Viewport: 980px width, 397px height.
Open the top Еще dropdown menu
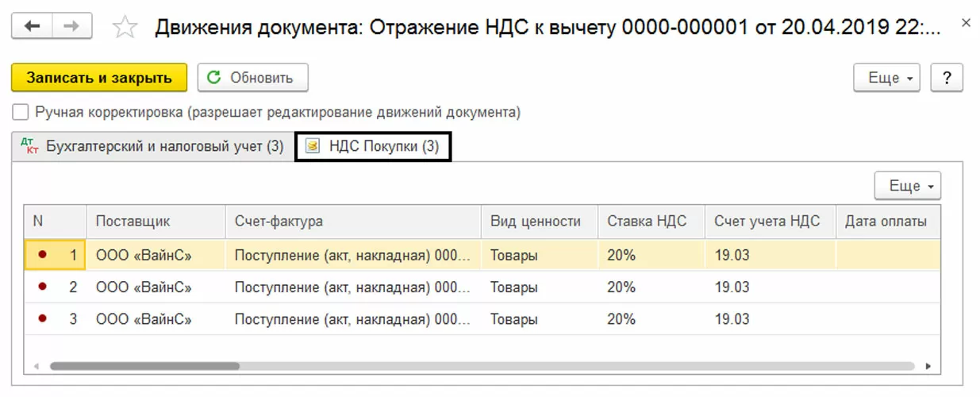click(x=886, y=78)
